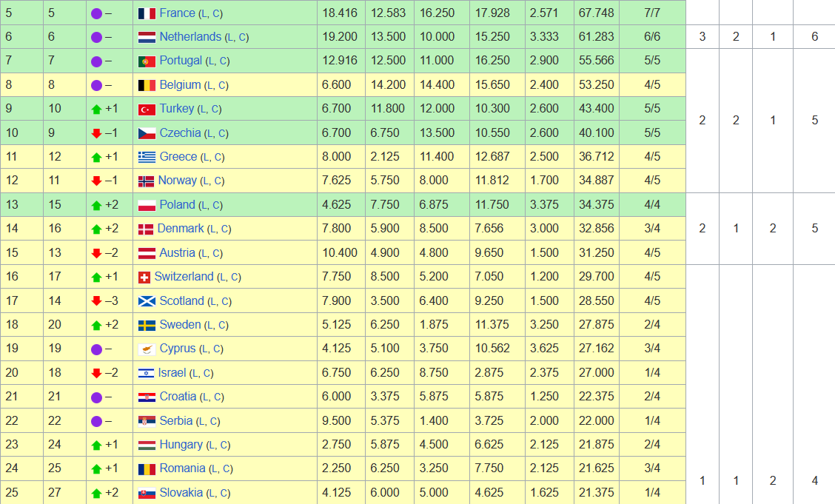Click the Poland flag icon
This screenshot has height=504, width=835.
[x=147, y=205]
